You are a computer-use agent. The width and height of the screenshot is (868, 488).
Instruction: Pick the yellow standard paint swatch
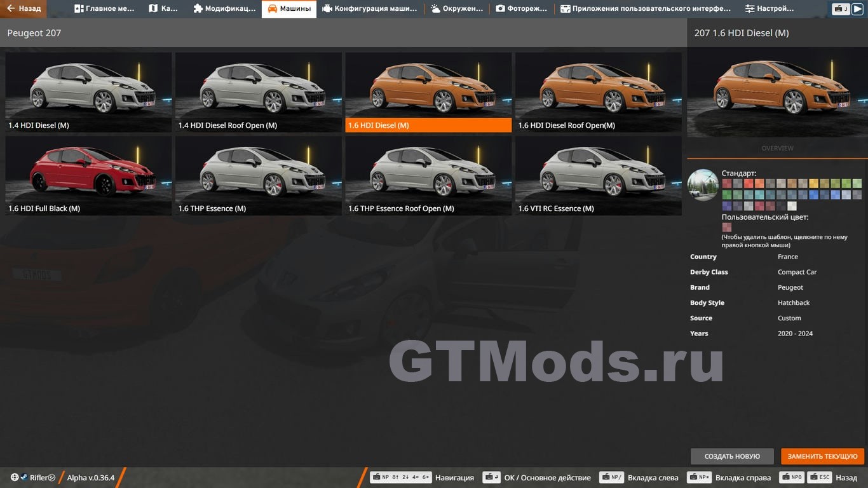pyautogui.click(x=814, y=184)
